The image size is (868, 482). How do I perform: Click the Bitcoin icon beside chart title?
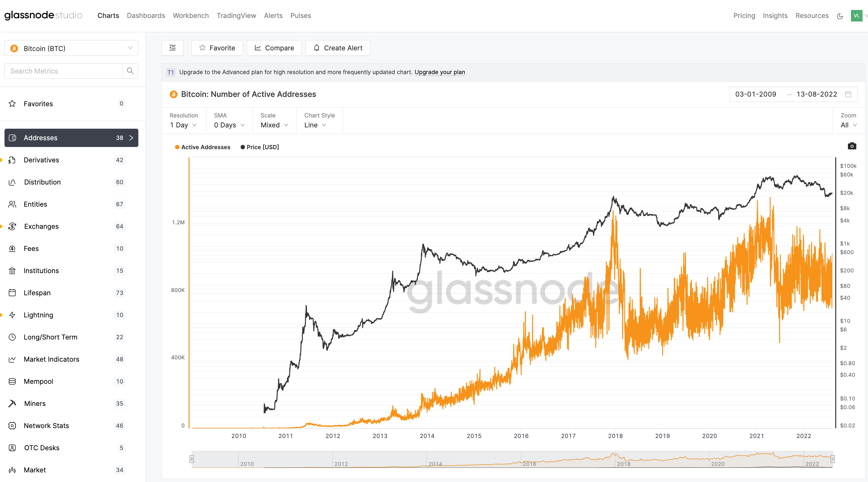[x=174, y=94]
